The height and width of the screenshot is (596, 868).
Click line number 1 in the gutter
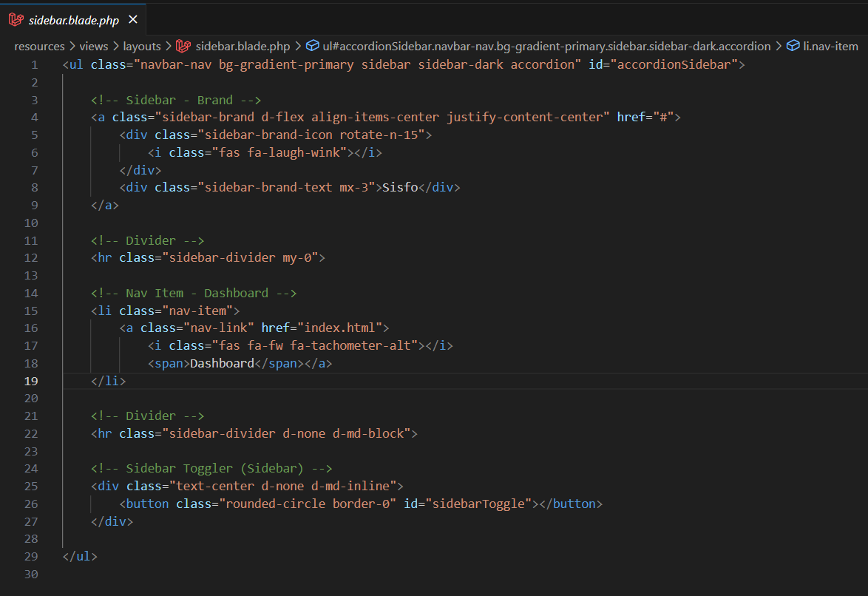tap(34, 64)
